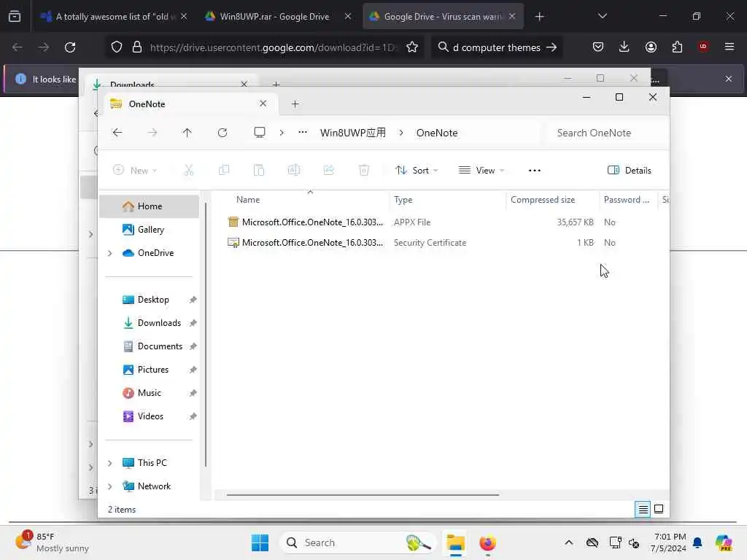Open Firefox Downloads panel
The height and width of the screenshot is (560, 747).
coord(624,47)
